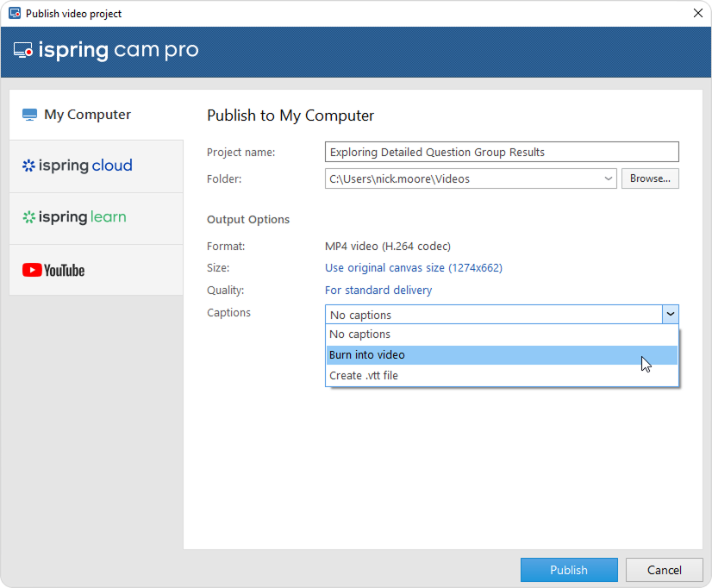Choose No captions from the list
The image size is (712, 588).
pyautogui.click(x=360, y=335)
